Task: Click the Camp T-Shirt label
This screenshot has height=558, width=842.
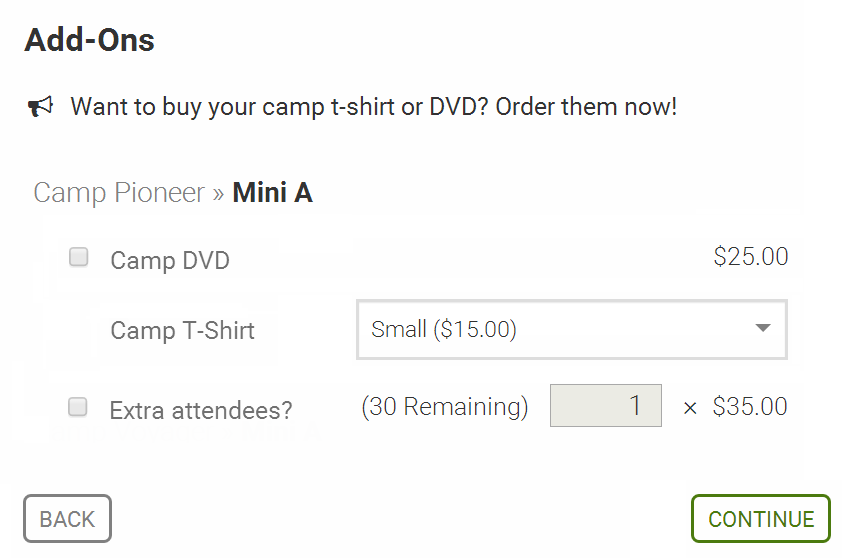Action: tap(183, 330)
